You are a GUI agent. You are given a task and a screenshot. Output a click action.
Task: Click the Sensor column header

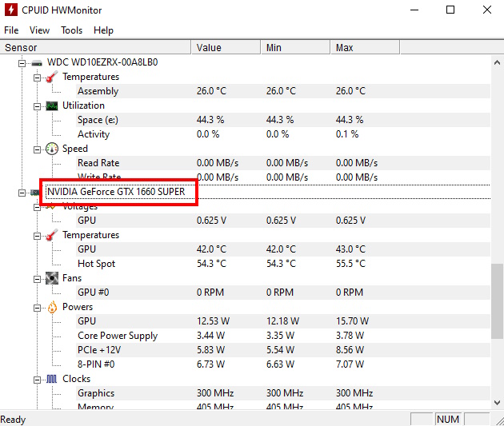95,47
